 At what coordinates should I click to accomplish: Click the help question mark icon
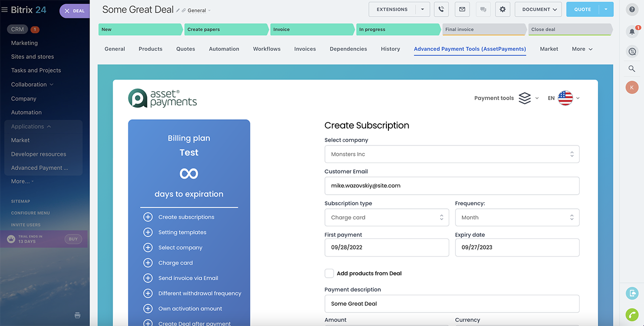(632, 10)
